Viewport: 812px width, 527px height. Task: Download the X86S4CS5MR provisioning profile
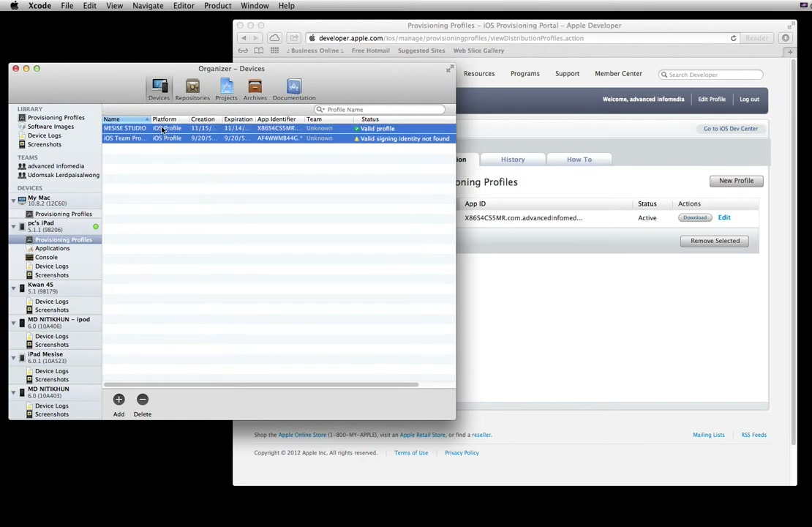(694, 217)
